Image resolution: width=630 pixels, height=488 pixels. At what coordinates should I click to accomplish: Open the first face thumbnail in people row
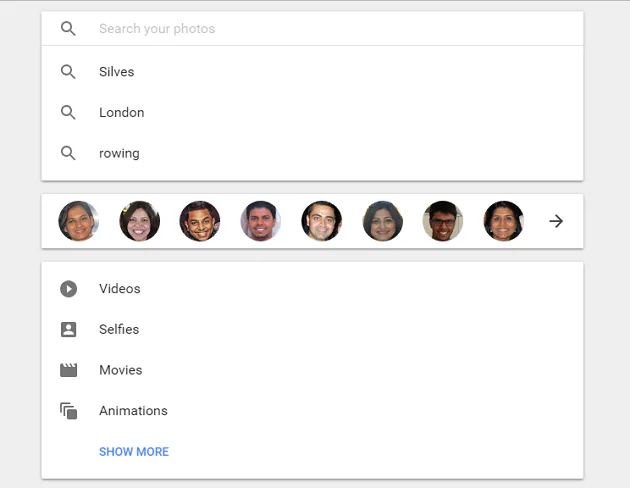(x=79, y=221)
